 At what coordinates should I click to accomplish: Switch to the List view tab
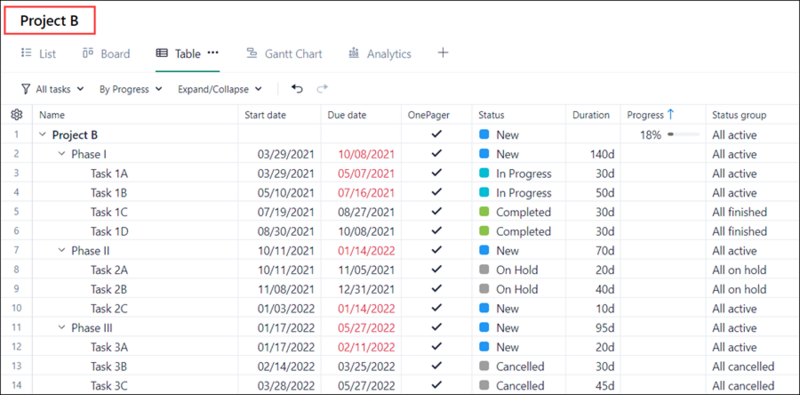38,54
